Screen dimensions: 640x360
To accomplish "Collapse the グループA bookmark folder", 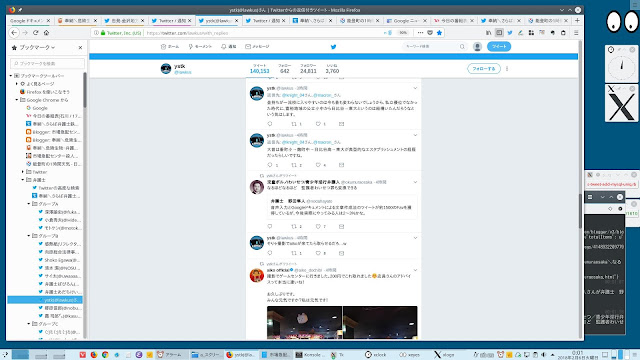I will (29, 204).
